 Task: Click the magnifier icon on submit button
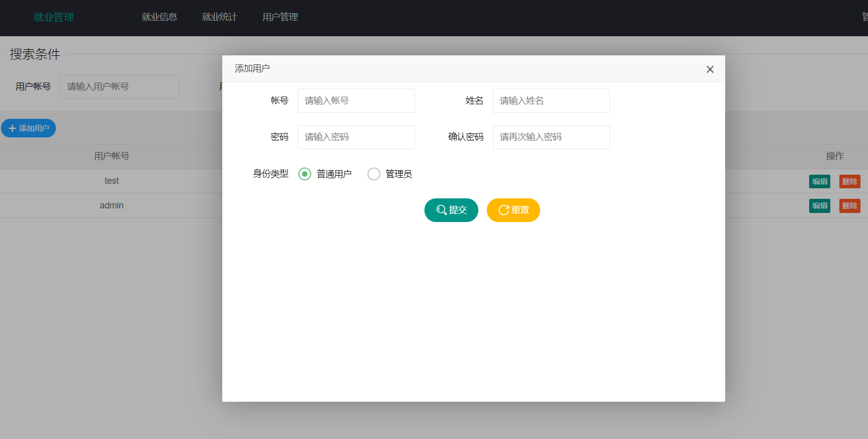441,210
